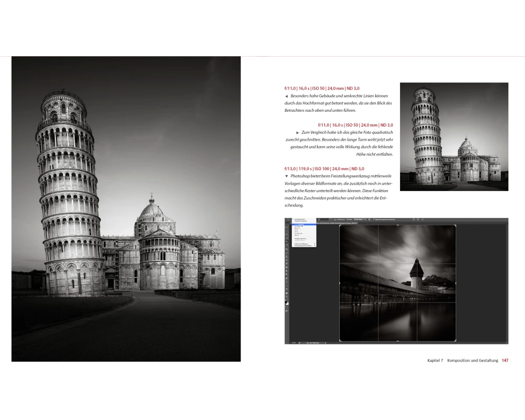Image resolution: width=525 pixels, height=420 pixels.
Task: Select the Zoom magnifier tool
Action: [x=287, y=297]
